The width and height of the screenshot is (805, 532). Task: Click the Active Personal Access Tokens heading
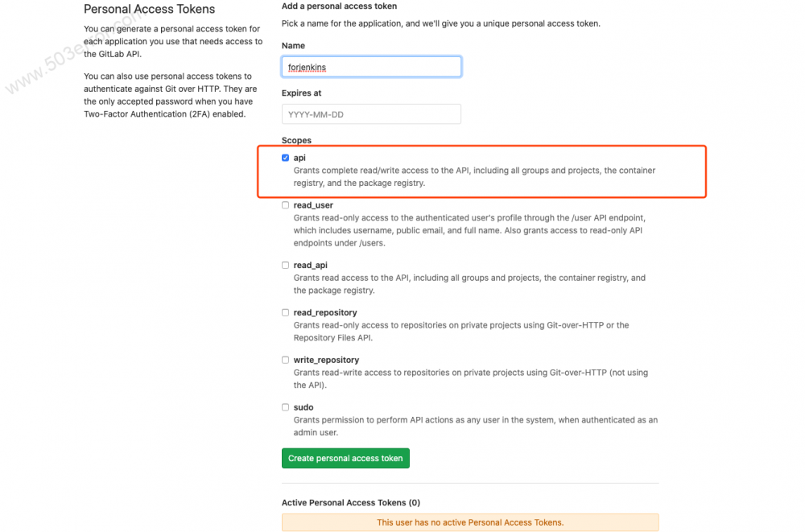click(x=349, y=502)
